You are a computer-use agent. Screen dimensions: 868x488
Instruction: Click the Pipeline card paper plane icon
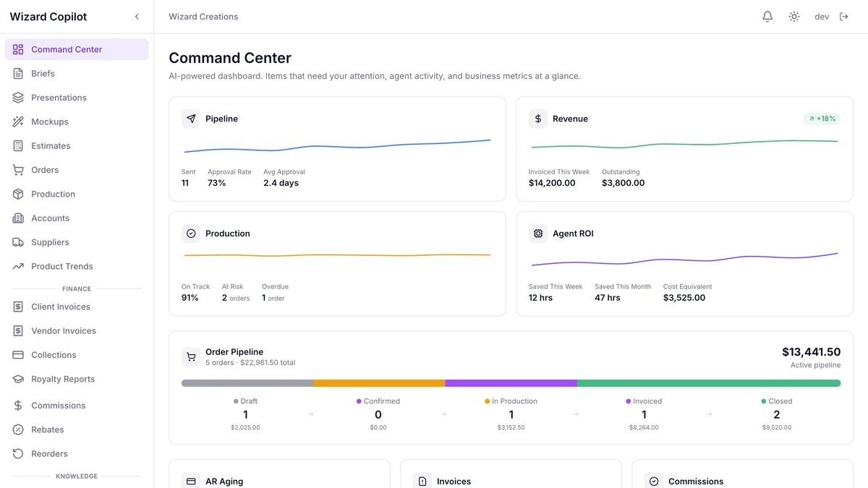(191, 119)
